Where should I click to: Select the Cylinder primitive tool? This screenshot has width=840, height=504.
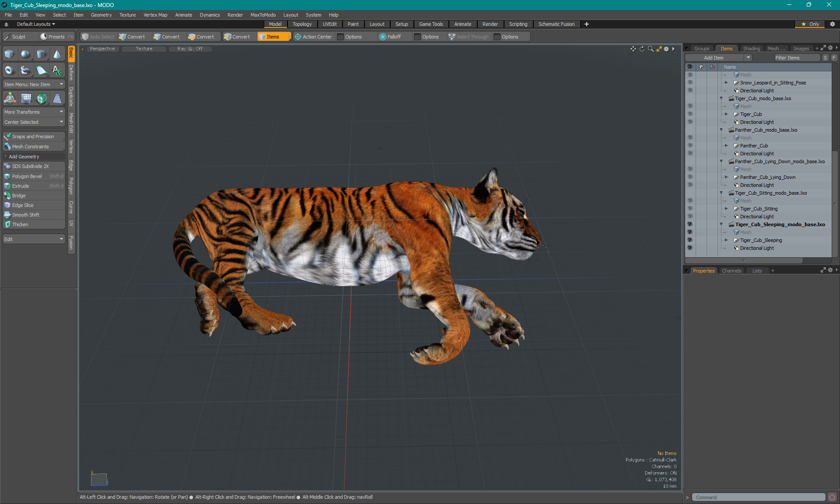41,54
